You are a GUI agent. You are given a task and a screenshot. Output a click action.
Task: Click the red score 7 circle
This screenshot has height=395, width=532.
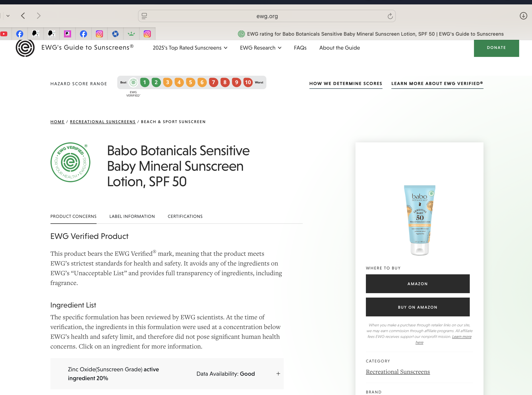point(213,83)
